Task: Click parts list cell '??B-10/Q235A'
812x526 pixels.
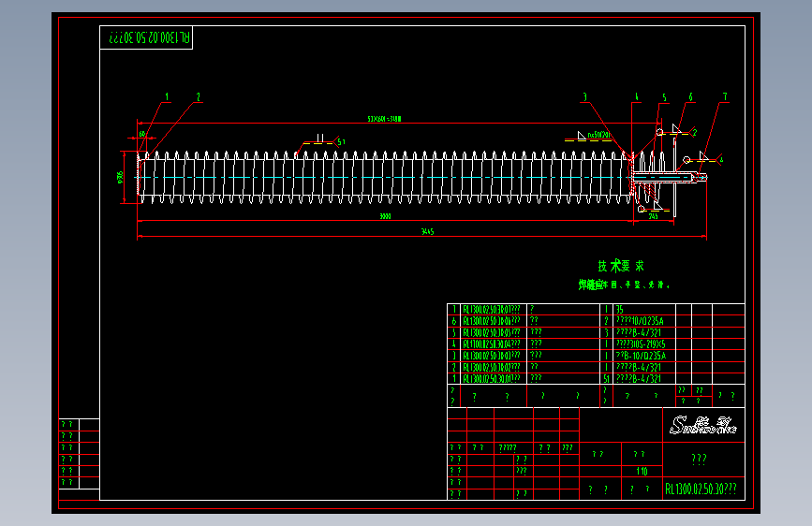Action: pos(641,356)
